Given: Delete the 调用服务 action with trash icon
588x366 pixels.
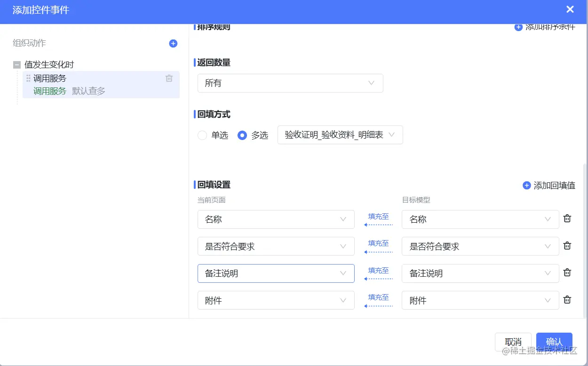Looking at the screenshot, I should (169, 78).
